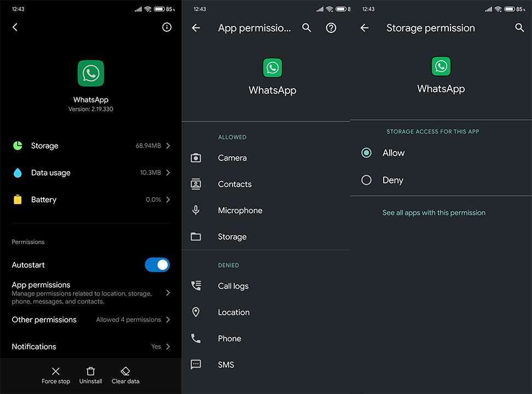Tap the Force stop label
Image resolution: width=532 pixels, height=394 pixels.
pyautogui.click(x=56, y=381)
